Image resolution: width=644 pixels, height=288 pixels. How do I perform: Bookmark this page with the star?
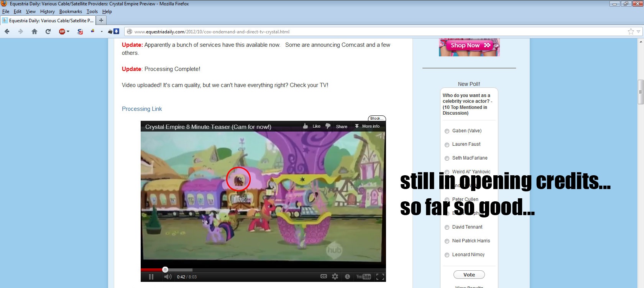tap(631, 31)
